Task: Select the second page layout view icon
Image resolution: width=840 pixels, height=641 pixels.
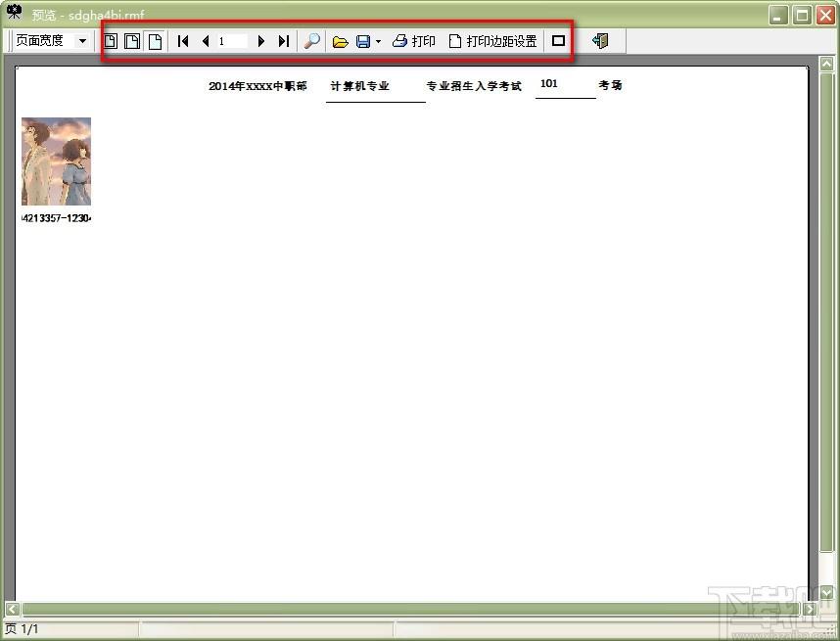Action: [x=132, y=41]
